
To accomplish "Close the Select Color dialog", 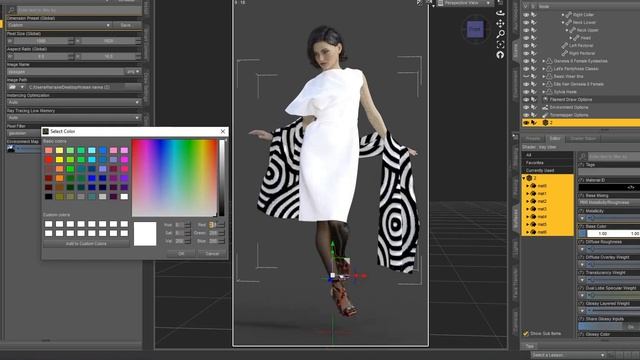I will [223, 131].
